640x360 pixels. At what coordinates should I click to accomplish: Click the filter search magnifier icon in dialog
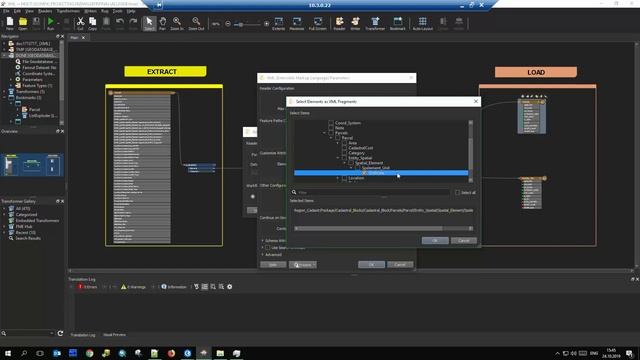[x=294, y=192]
